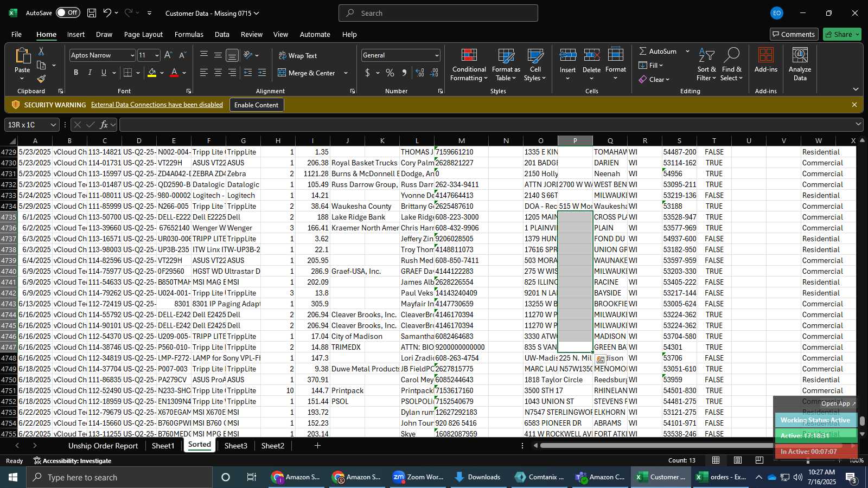Click the Increase Indent icon
Viewport: 868px width, 488px height.
(x=262, y=73)
